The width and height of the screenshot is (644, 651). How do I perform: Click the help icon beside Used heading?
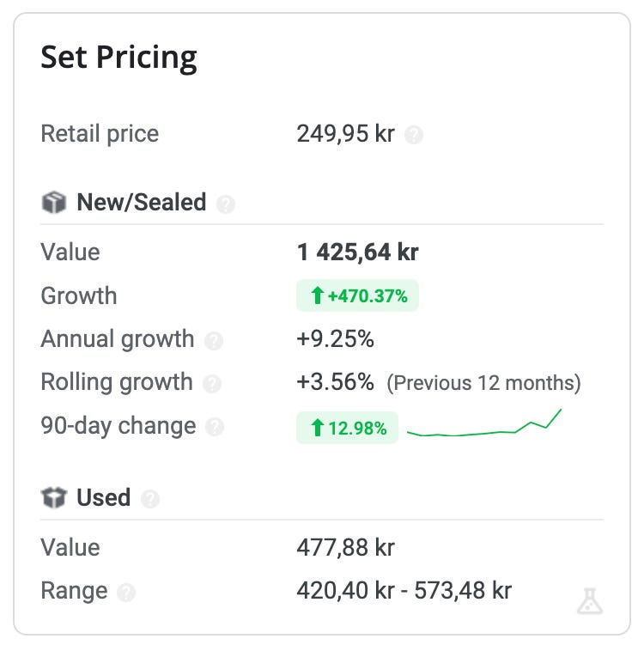pyautogui.click(x=150, y=498)
